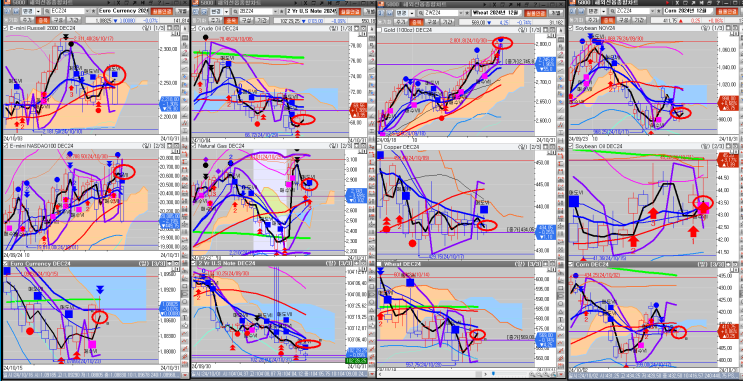The image size is (743, 381).
Task: Open the dropdown arrow next to 변경 in ZW Z24 window
Action: click(x=412, y=13)
